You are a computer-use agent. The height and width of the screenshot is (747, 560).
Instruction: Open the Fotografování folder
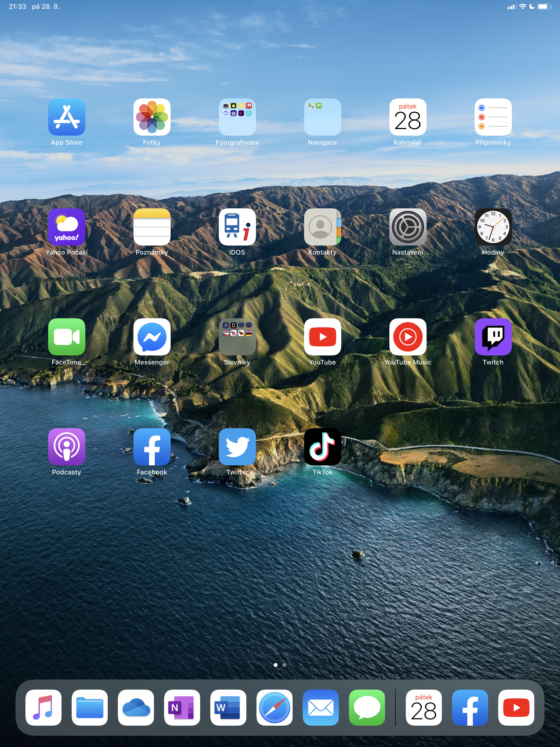point(237,117)
